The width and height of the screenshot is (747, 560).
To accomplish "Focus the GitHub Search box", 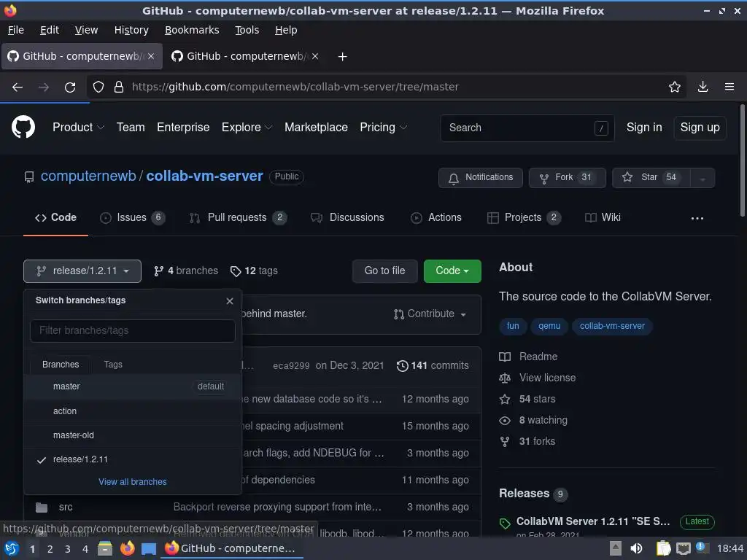I will pyautogui.click(x=527, y=128).
